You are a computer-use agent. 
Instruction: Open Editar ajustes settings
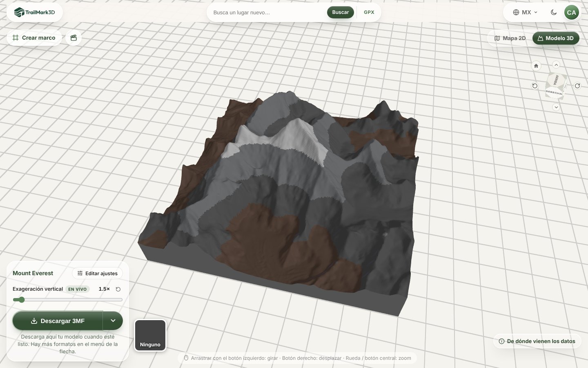pyautogui.click(x=98, y=274)
